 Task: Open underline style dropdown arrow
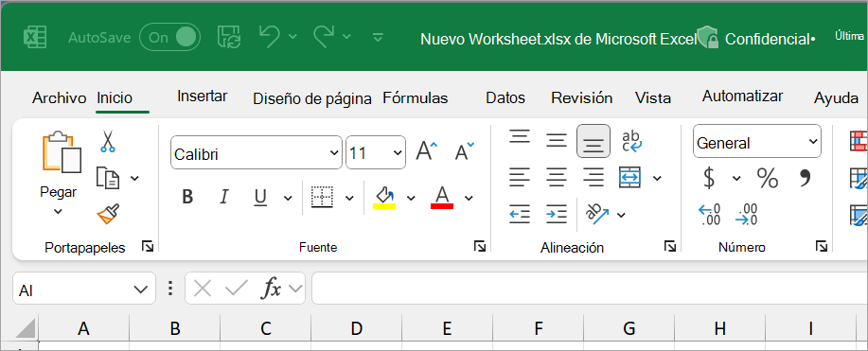click(x=288, y=198)
